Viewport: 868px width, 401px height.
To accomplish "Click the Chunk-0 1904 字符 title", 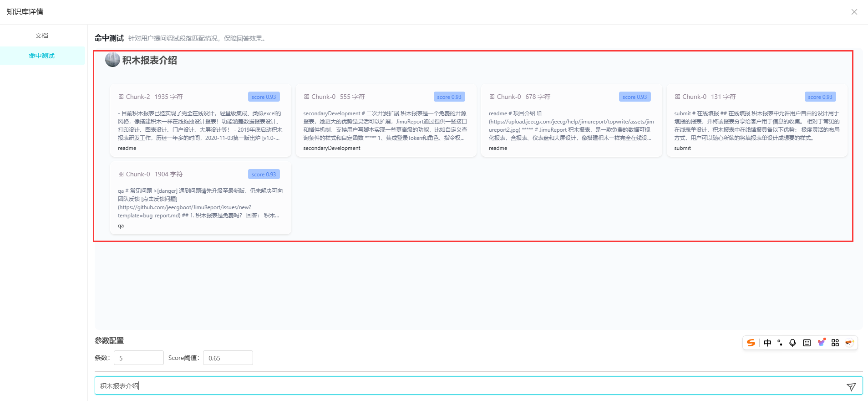I will [x=154, y=174].
